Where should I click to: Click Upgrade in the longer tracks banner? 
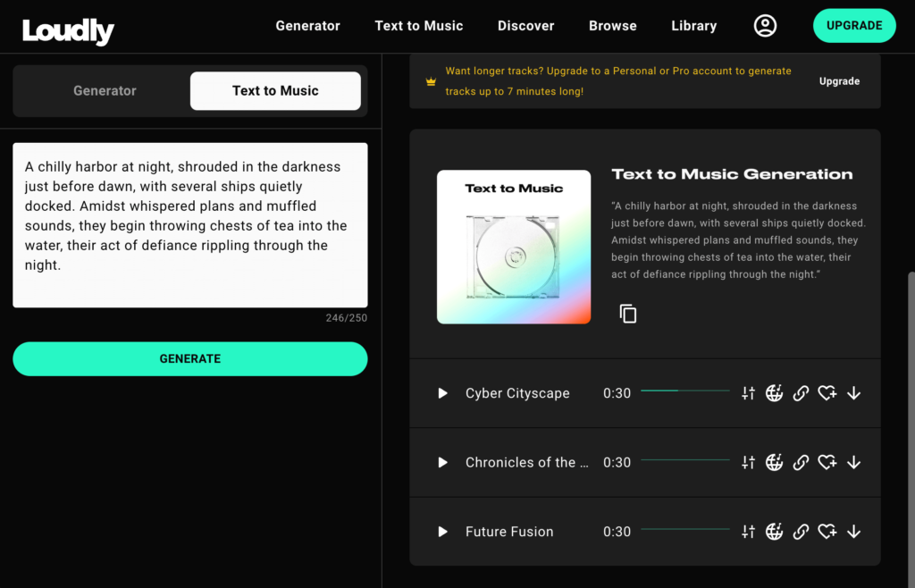click(839, 80)
